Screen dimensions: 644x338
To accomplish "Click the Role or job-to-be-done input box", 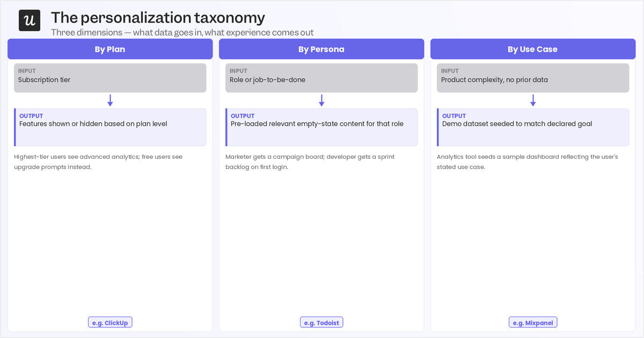I will pyautogui.click(x=321, y=78).
